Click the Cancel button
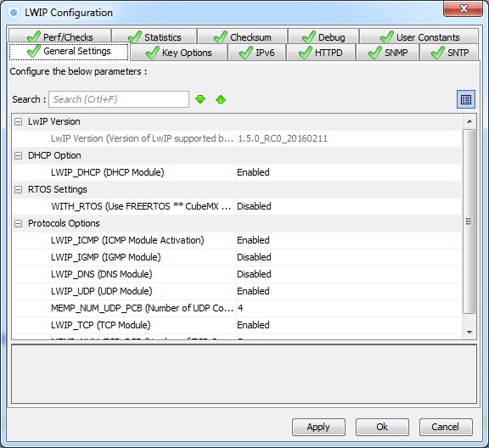The height and width of the screenshot is (448, 489). (x=446, y=427)
